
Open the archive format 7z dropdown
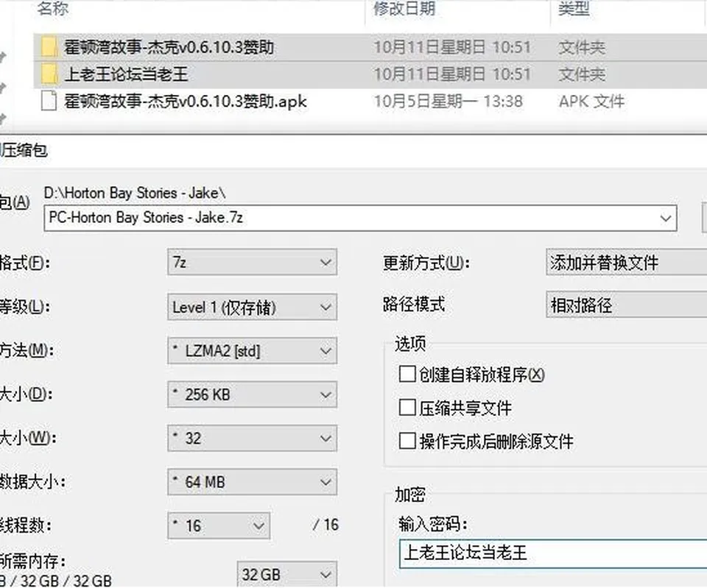click(252, 262)
